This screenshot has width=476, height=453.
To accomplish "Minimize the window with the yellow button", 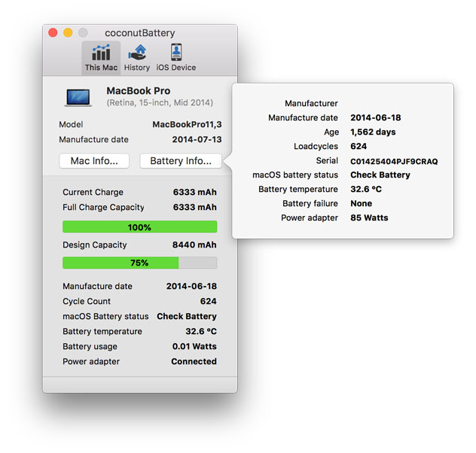I will 68,32.
